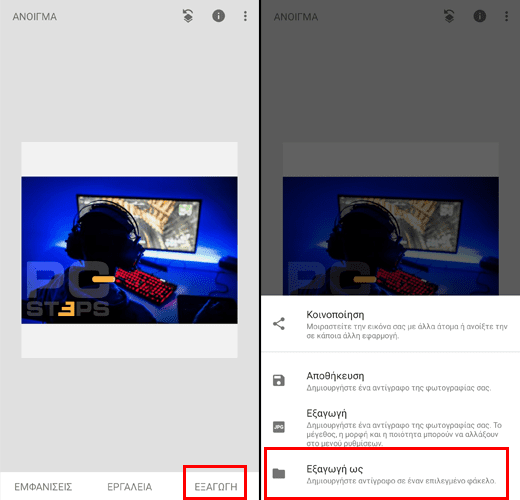Tap the info icon in left screen
This screenshot has width=520, height=500.
[218, 16]
